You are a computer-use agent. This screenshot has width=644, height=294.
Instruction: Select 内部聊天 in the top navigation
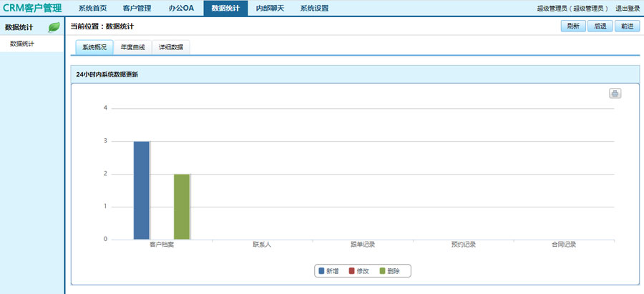click(270, 9)
